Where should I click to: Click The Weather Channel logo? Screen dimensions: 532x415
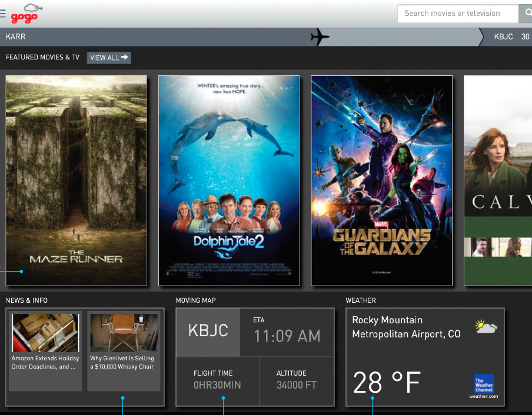coord(484,384)
